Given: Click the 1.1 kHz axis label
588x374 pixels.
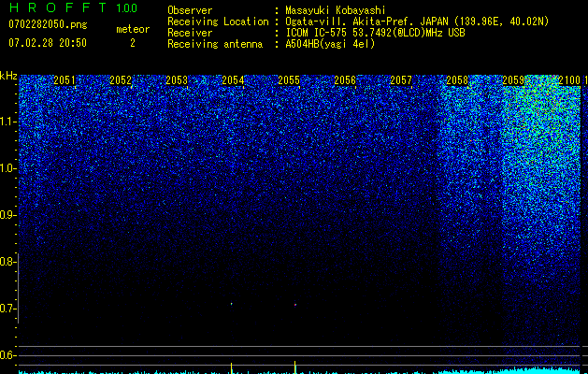Looking at the screenshot, I should click(x=7, y=122).
